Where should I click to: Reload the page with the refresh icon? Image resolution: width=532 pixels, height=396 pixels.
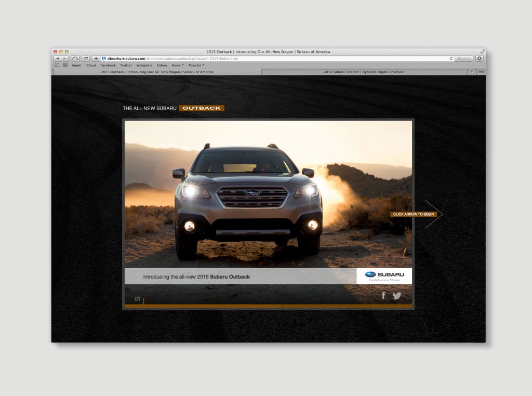tap(451, 59)
